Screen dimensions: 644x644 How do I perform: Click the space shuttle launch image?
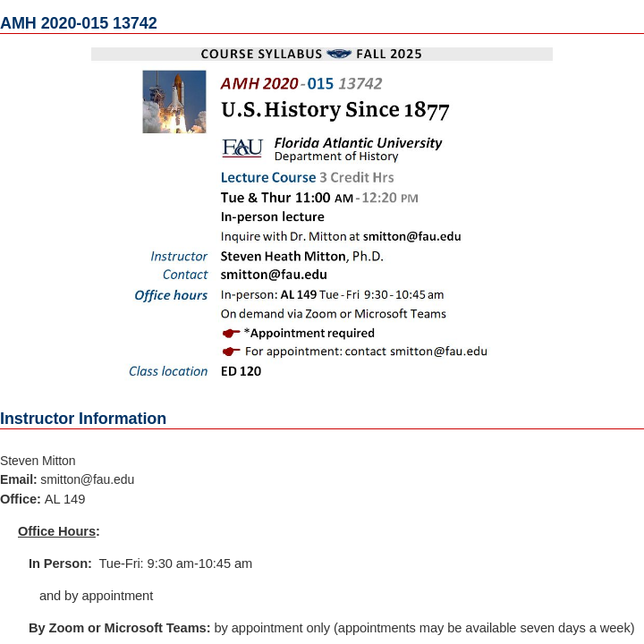click(x=174, y=102)
